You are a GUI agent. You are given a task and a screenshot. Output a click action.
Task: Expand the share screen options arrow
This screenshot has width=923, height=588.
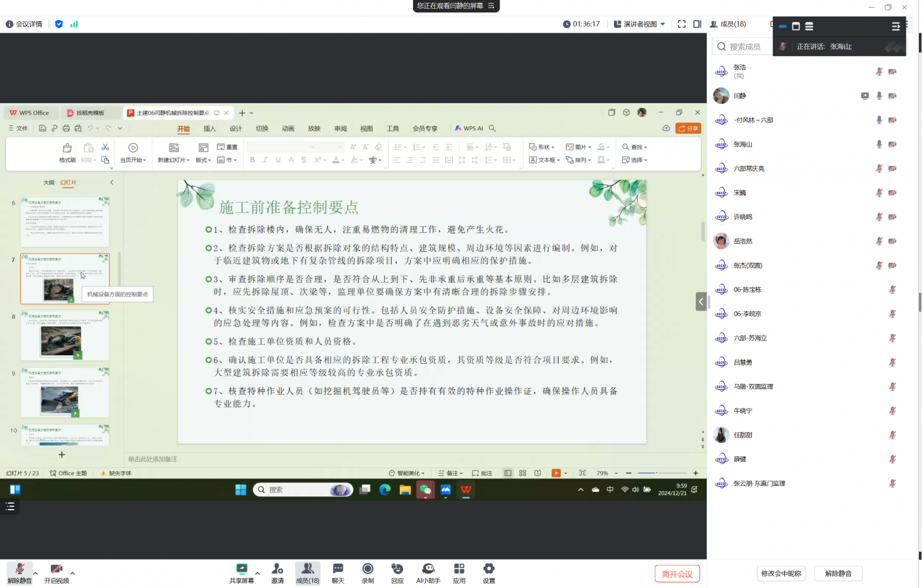click(257, 573)
